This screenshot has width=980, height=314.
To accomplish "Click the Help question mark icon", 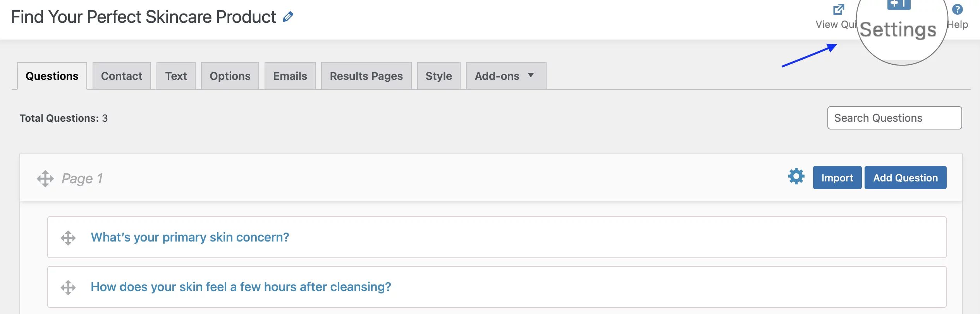I will click(957, 9).
